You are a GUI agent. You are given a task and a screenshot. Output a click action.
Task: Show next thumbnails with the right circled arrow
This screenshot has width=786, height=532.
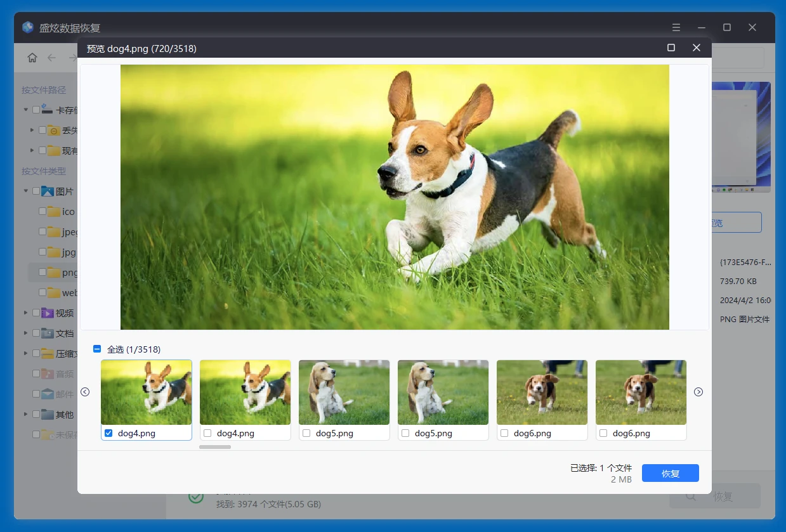[698, 392]
